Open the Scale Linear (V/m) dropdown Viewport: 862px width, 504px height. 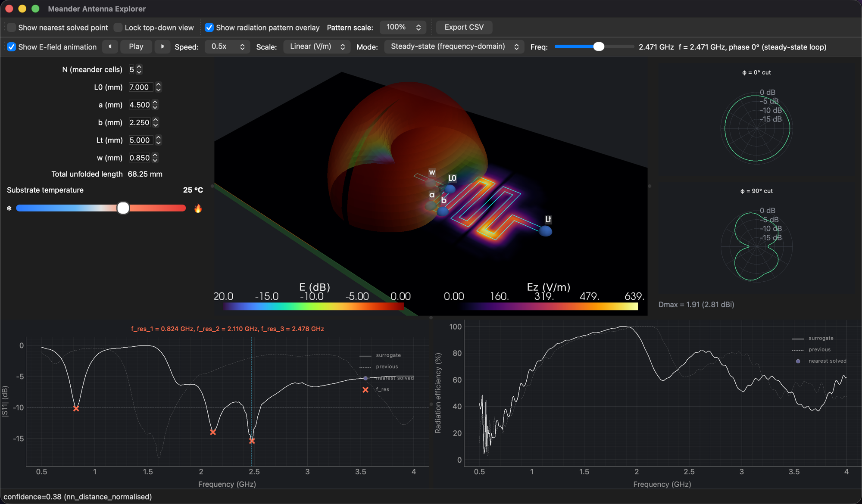click(317, 47)
